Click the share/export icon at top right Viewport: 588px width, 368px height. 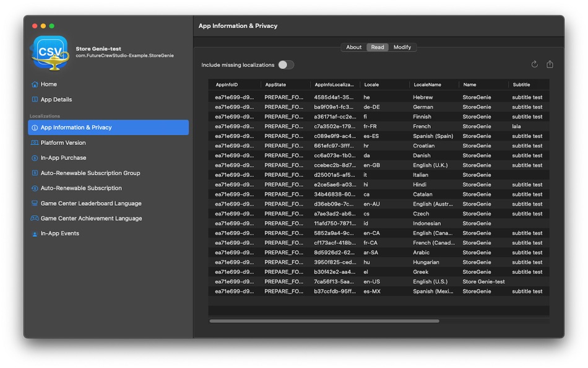550,64
